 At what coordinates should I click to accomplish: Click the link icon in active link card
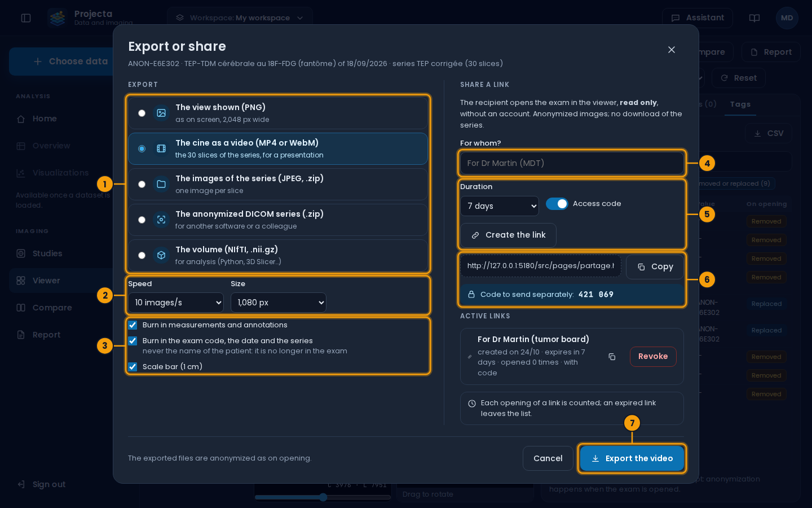(470, 357)
